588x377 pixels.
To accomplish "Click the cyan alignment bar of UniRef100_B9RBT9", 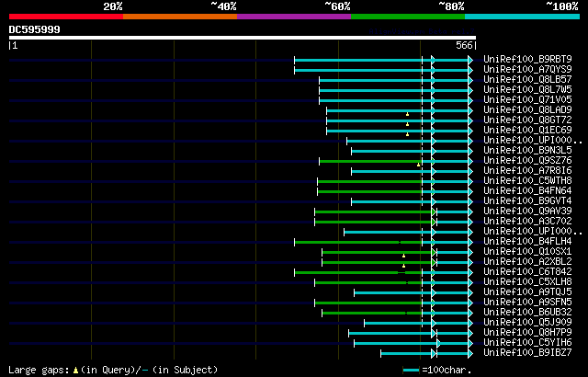I will (383, 60).
